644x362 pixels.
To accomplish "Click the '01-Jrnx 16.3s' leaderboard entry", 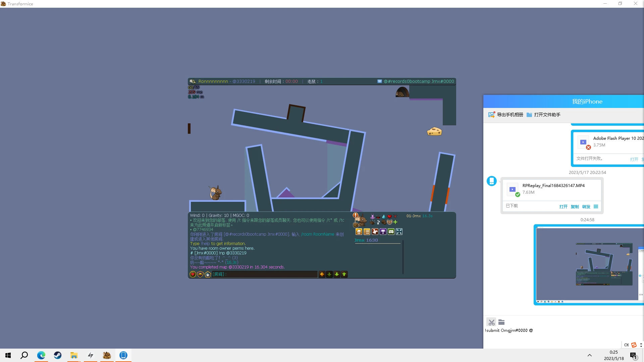I will tap(419, 216).
